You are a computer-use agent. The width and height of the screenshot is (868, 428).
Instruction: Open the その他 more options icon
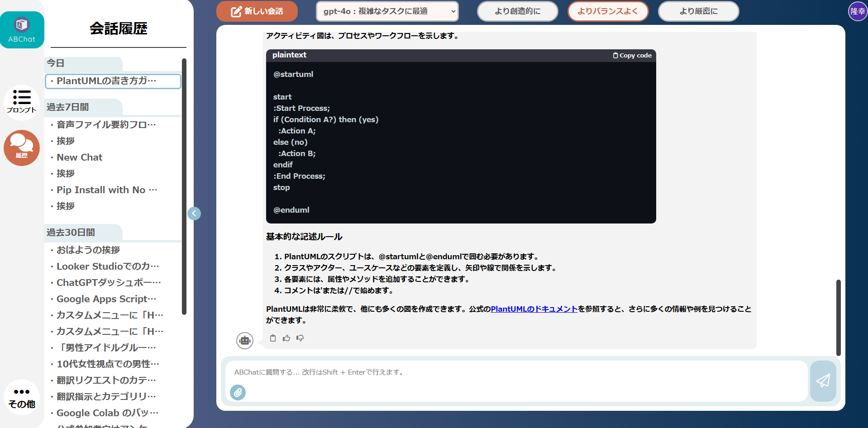[21, 397]
